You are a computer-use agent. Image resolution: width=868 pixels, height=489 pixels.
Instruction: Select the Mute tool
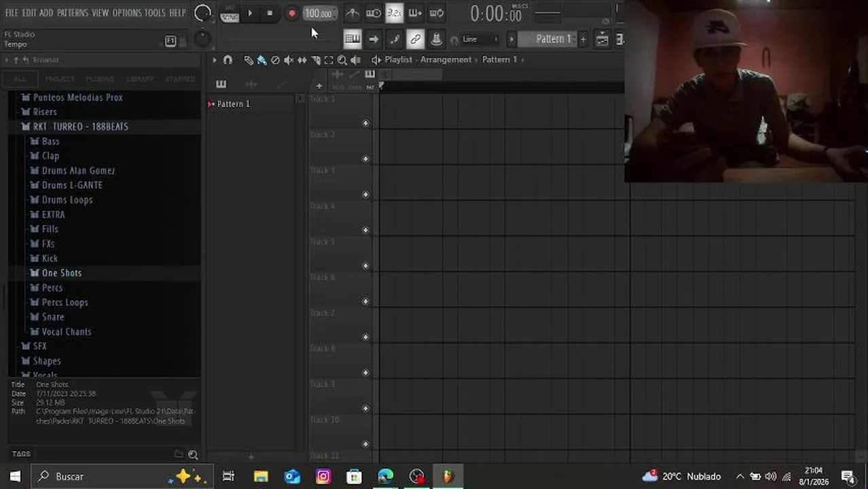tap(289, 60)
